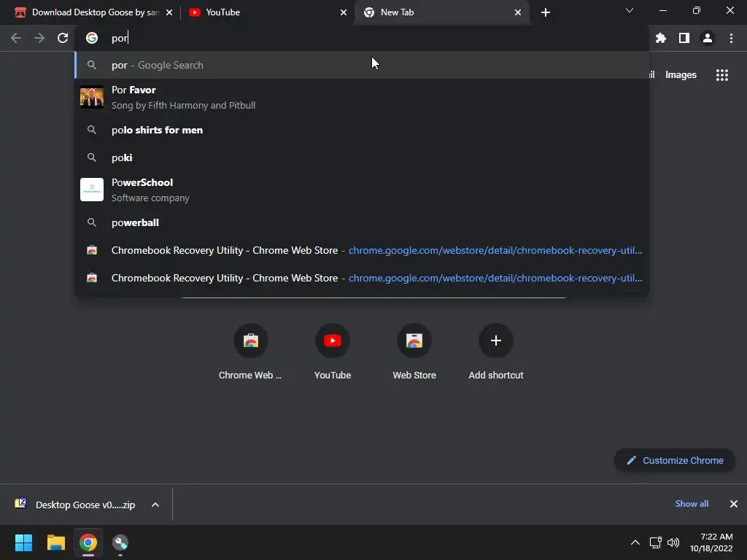Open the Web Store shortcut tile
This screenshot has width=747, height=560.
point(414,351)
